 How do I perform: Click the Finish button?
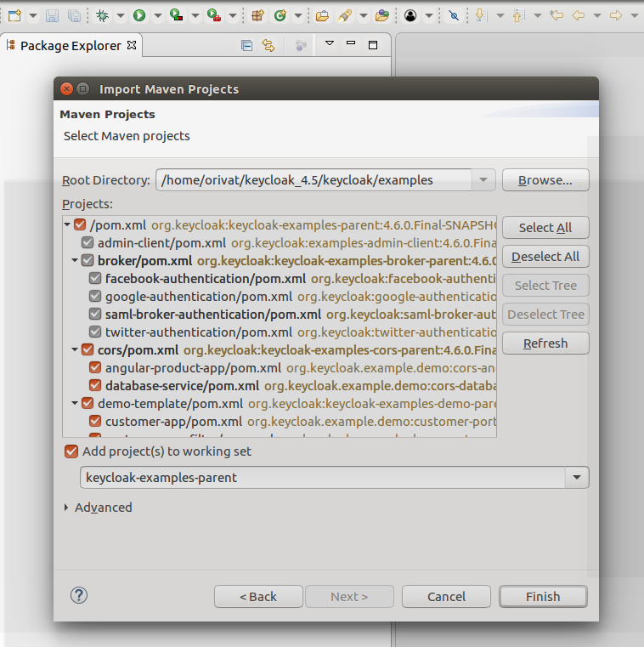[x=542, y=597]
